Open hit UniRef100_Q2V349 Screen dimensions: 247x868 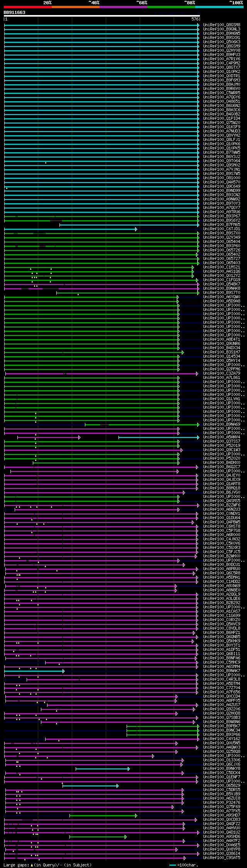[222, 237]
